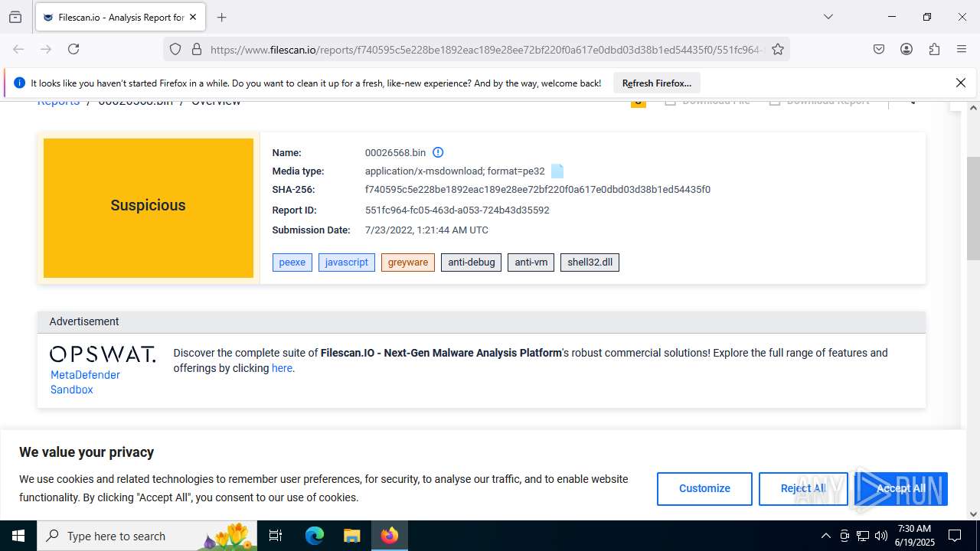Click the network icon in the system tray

click(863, 536)
